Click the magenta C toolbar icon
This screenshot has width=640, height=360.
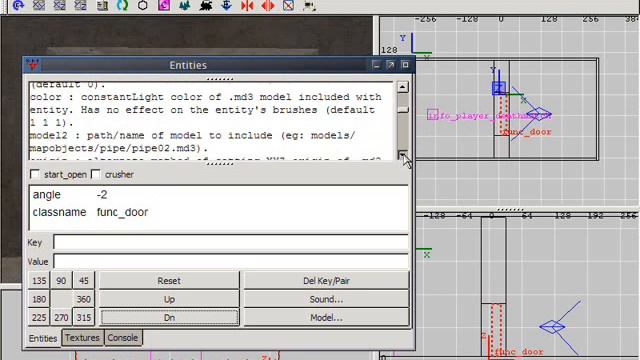164,6
